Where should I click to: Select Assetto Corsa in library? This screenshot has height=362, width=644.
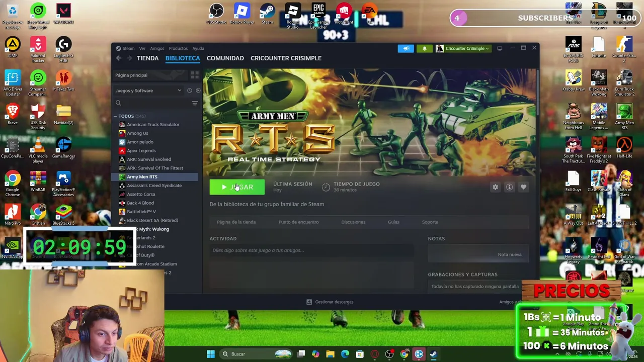point(141,194)
